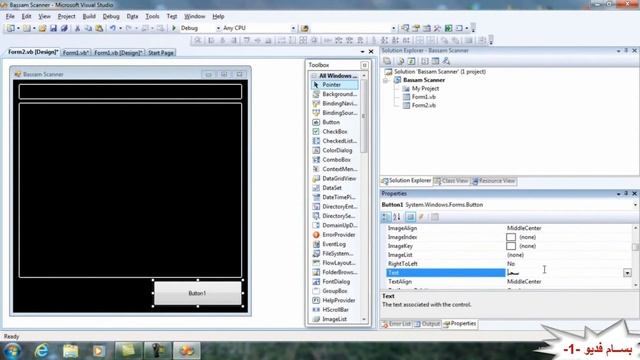Image resolution: width=640 pixels, height=360 pixels.
Task: Click Text property value field
Action: [564, 273]
